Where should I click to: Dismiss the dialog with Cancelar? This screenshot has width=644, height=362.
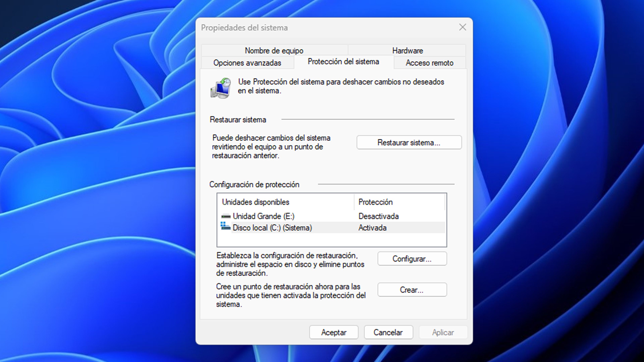388,332
